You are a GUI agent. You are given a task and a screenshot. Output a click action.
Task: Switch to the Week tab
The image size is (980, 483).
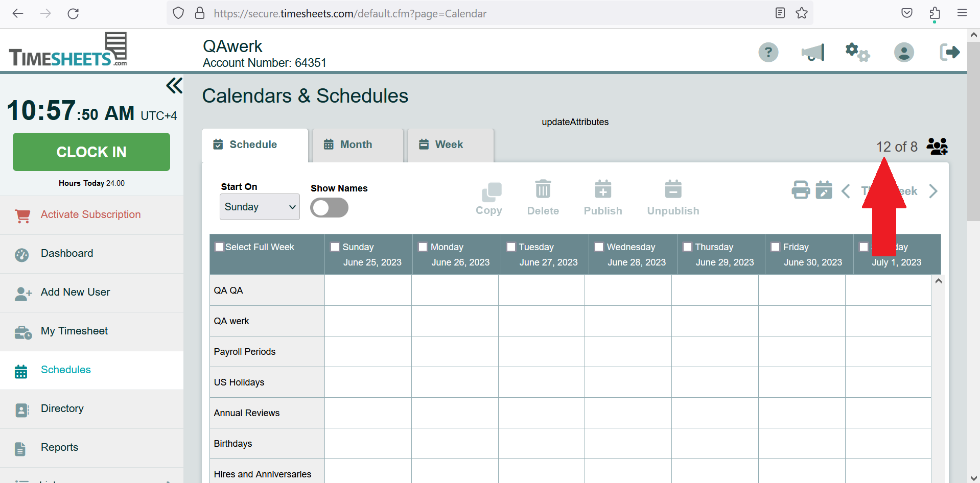pyautogui.click(x=450, y=145)
